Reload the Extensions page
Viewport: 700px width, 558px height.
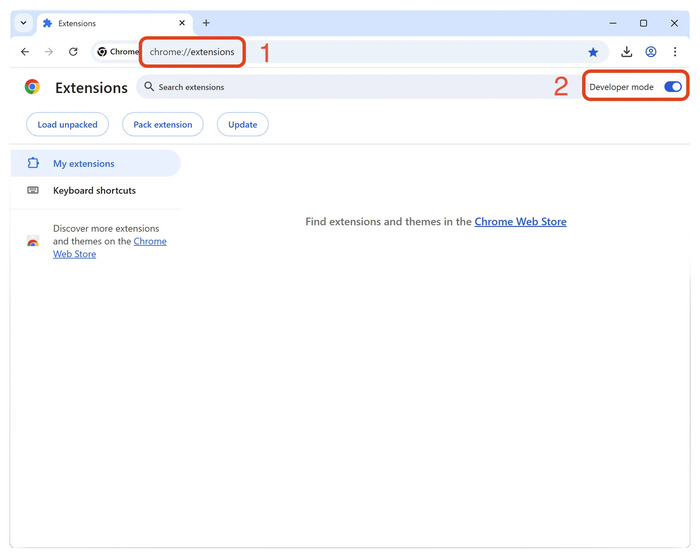73,52
